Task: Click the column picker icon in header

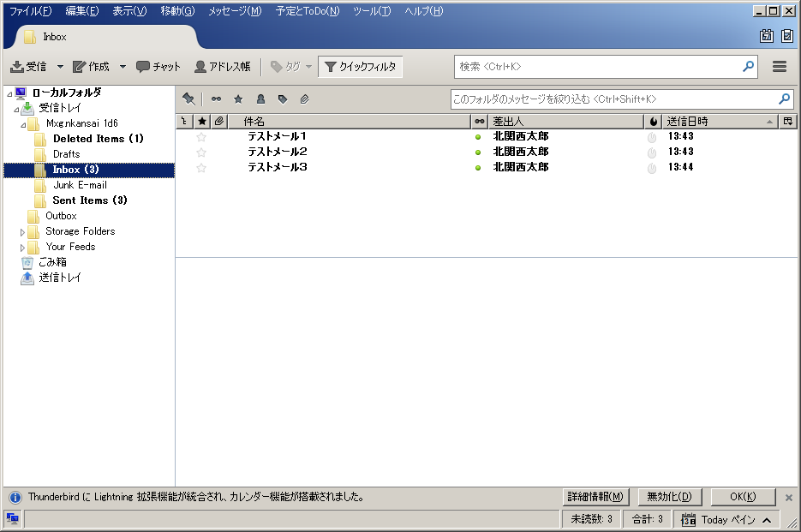Action: [787, 122]
